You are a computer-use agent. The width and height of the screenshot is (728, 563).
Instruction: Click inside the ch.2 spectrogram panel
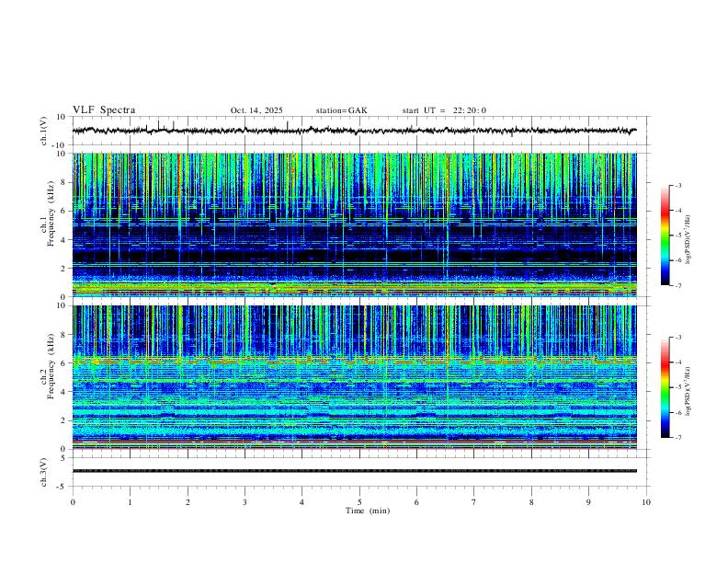(355, 377)
